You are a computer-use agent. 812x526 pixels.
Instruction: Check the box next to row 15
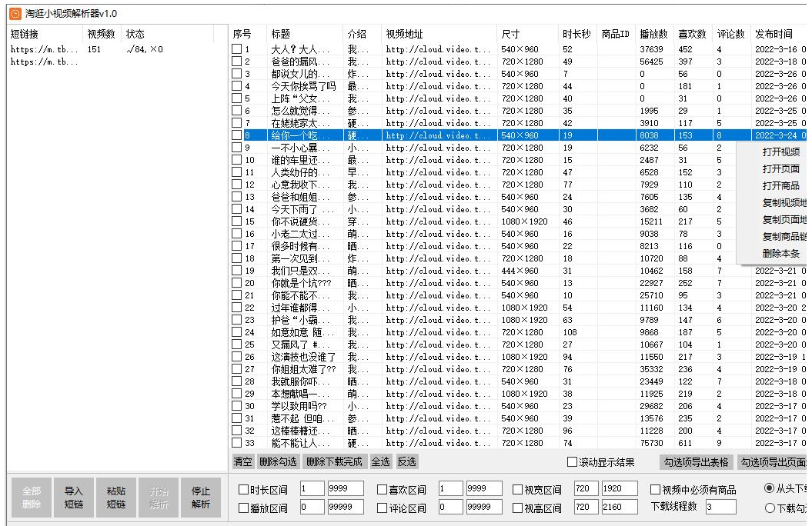(238, 221)
